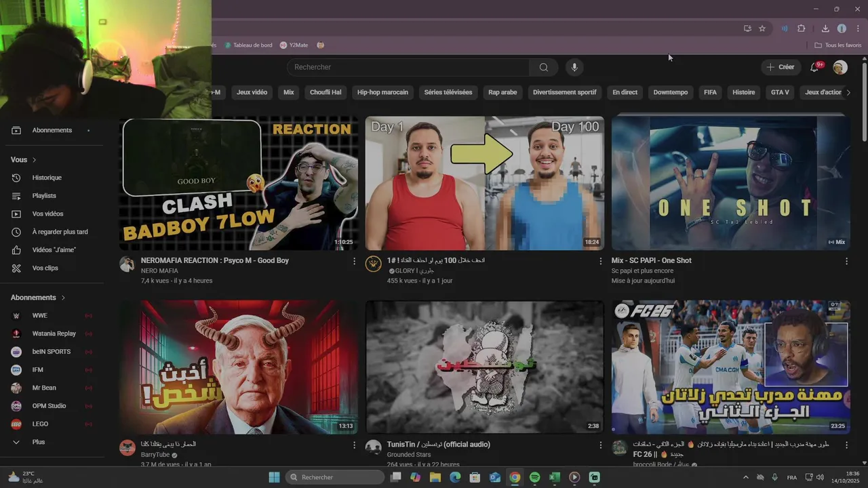
Task: Expand the Vous section chevron
Action: coord(34,160)
